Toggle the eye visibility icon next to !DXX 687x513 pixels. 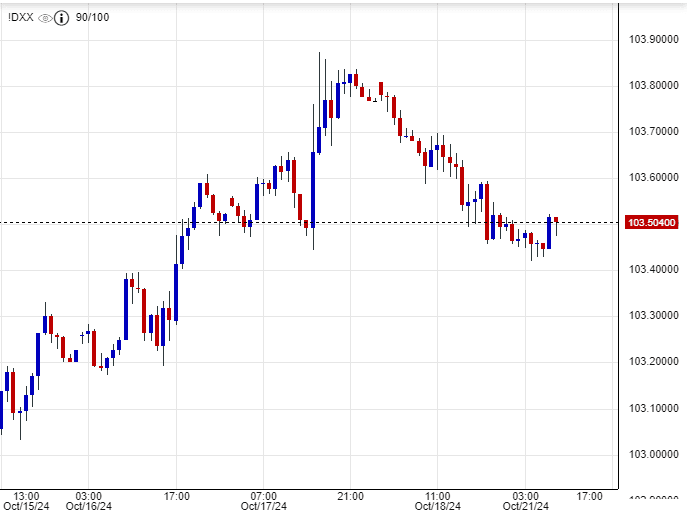(44, 18)
